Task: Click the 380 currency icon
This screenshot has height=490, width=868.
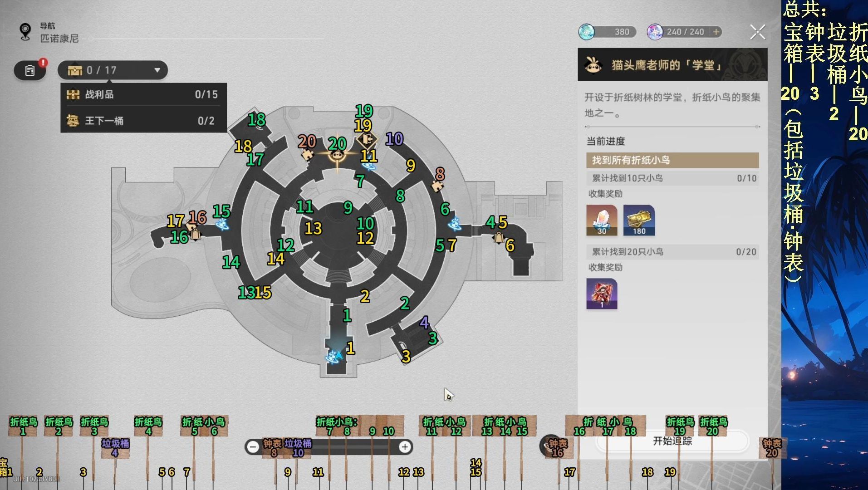Action: point(587,32)
